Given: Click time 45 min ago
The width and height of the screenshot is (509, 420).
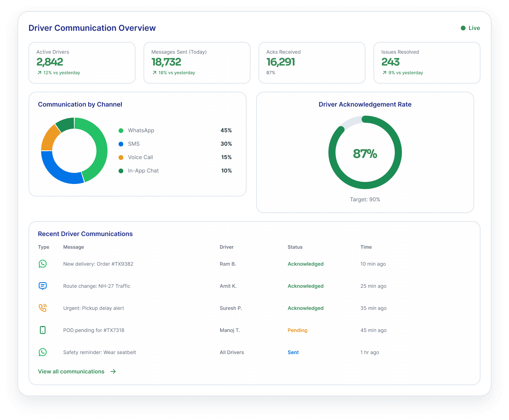Looking at the screenshot, I should coord(373,330).
